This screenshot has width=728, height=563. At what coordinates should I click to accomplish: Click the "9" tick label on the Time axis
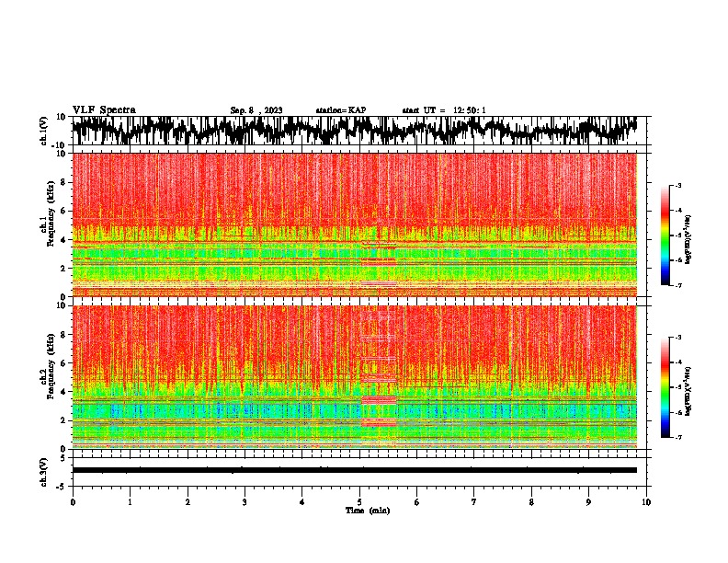[x=588, y=502]
